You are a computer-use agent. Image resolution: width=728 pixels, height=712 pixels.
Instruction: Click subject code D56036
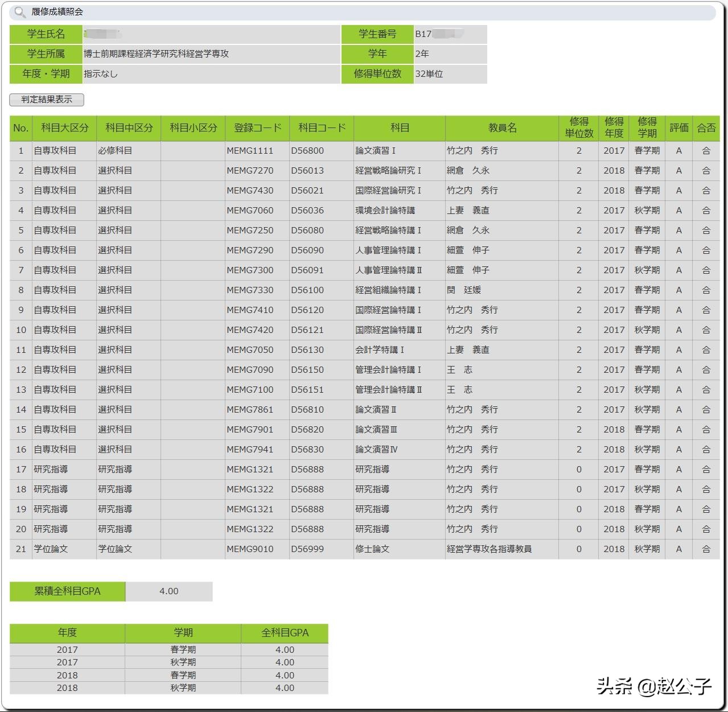tap(307, 211)
